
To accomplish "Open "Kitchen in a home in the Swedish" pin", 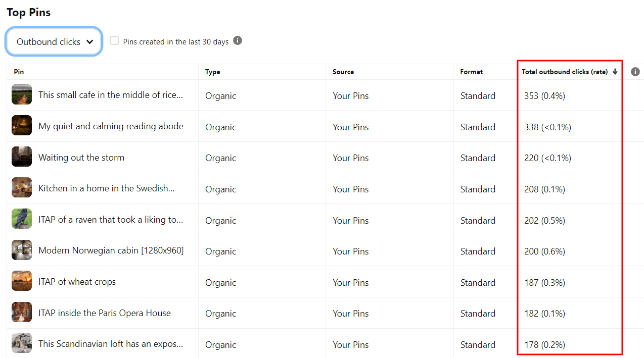I will pos(106,188).
